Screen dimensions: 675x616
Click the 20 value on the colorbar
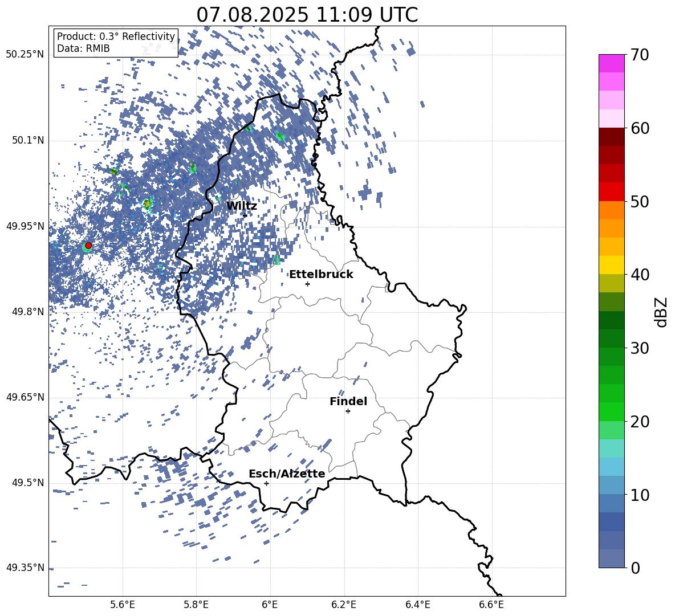coord(640,422)
